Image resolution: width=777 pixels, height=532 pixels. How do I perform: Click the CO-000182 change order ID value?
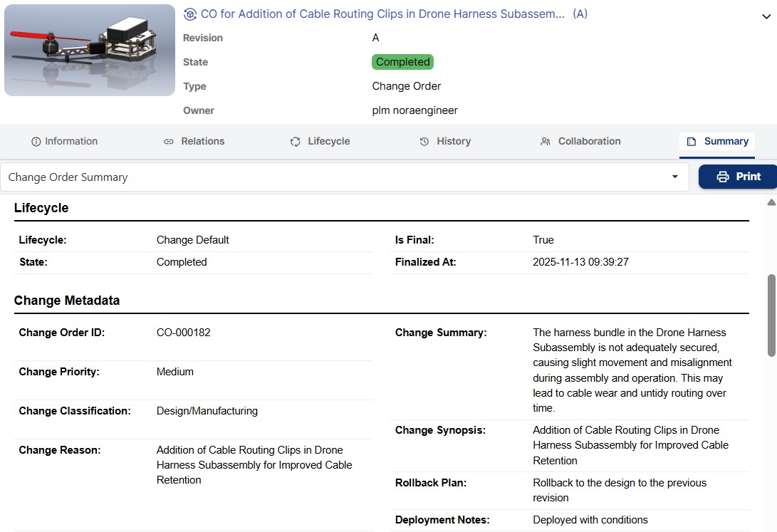point(184,333)
